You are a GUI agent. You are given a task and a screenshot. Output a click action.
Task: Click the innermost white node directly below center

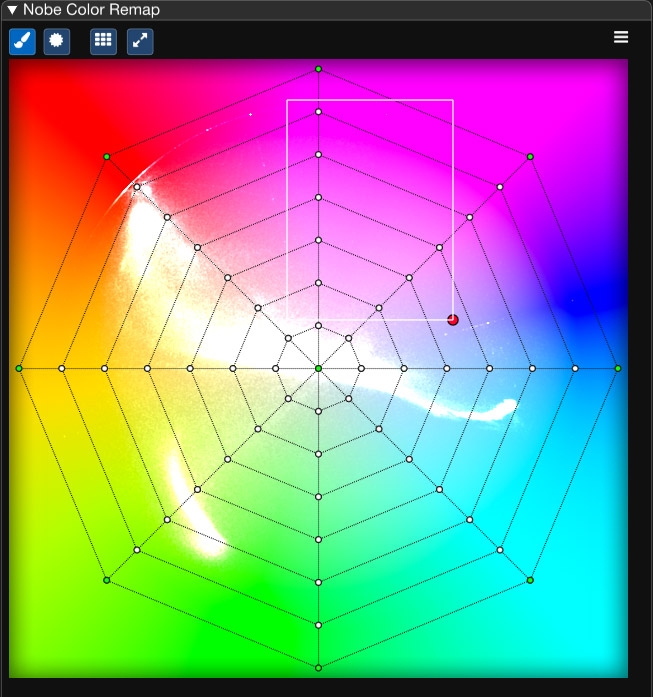[x=318, y=411]
